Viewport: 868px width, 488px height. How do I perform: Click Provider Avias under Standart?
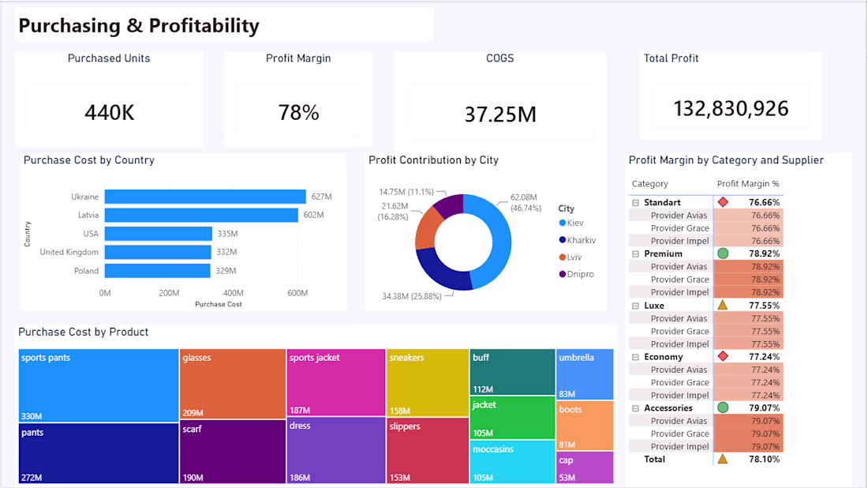point(679,216)
